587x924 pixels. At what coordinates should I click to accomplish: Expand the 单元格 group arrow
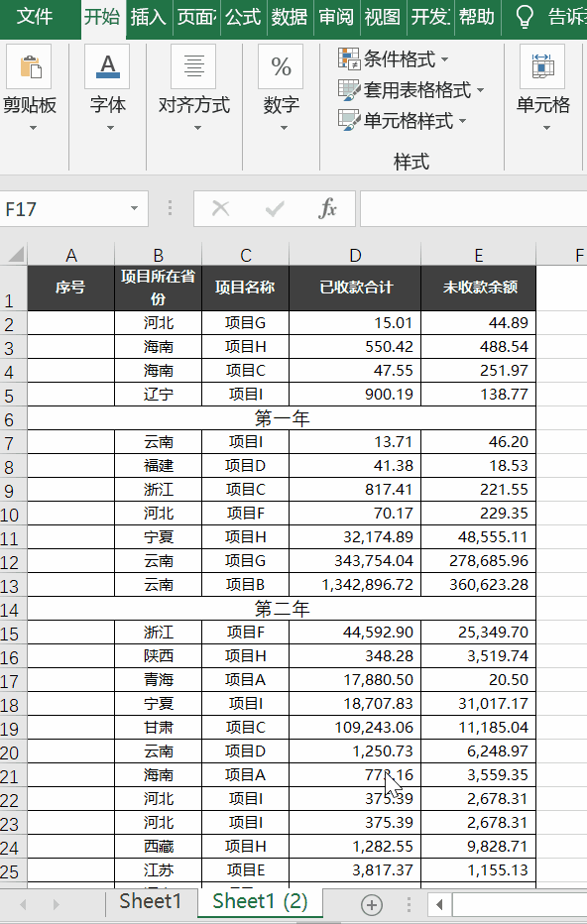(546, 128)
